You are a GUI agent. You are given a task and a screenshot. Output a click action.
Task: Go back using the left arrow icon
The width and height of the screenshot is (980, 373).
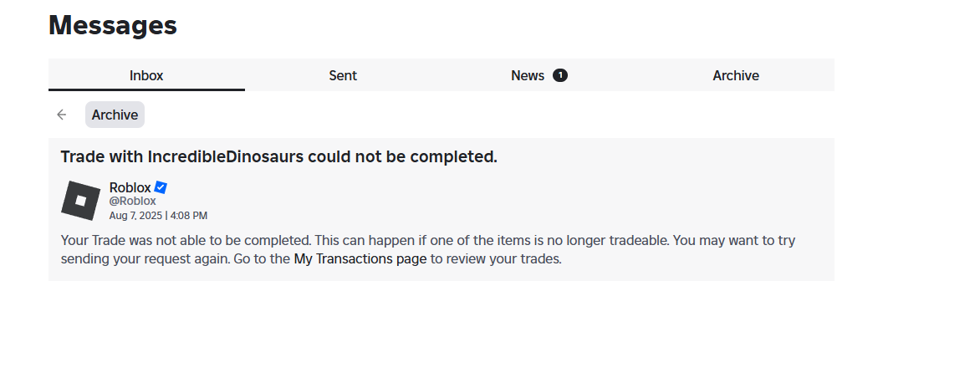pyautogui.click(x=61, y=115)
